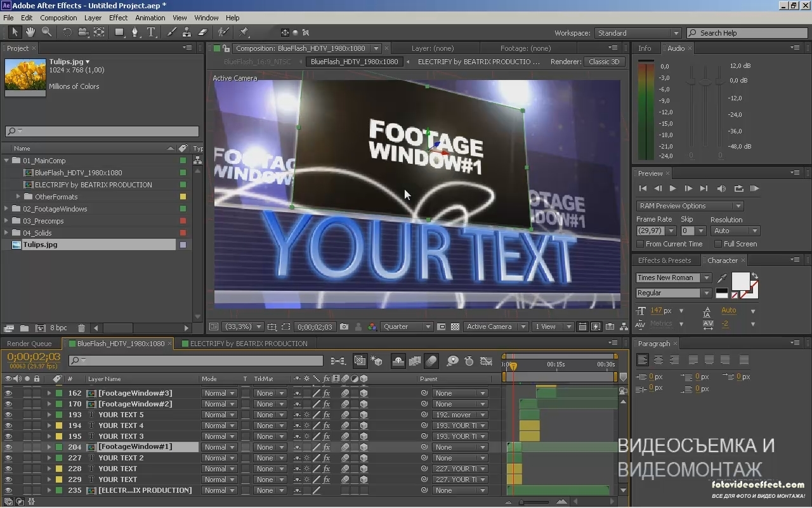The image size is (812, 508).
Task: Switch to the Render Queue tab
Action: click(x=29, y=344)
